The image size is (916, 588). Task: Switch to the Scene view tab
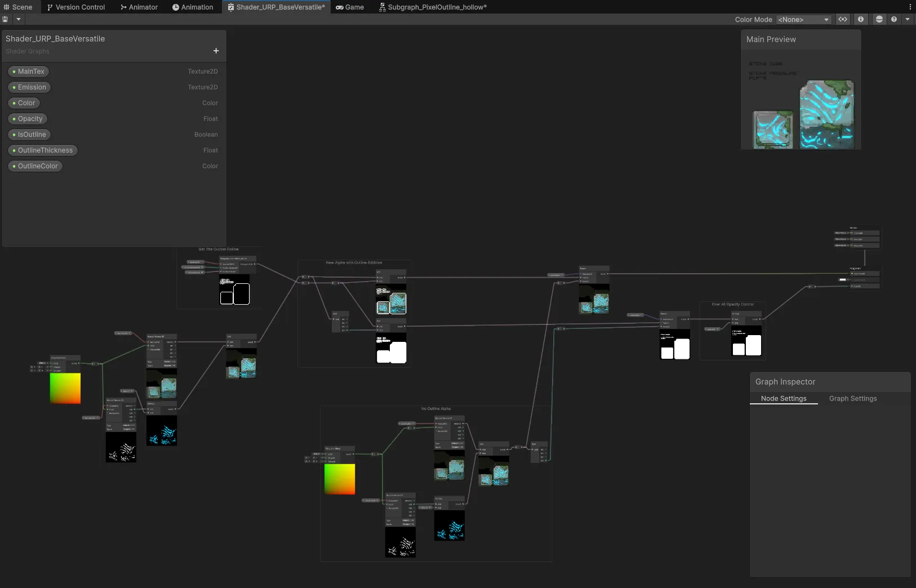pyautogui.click(x=19, y=7)
